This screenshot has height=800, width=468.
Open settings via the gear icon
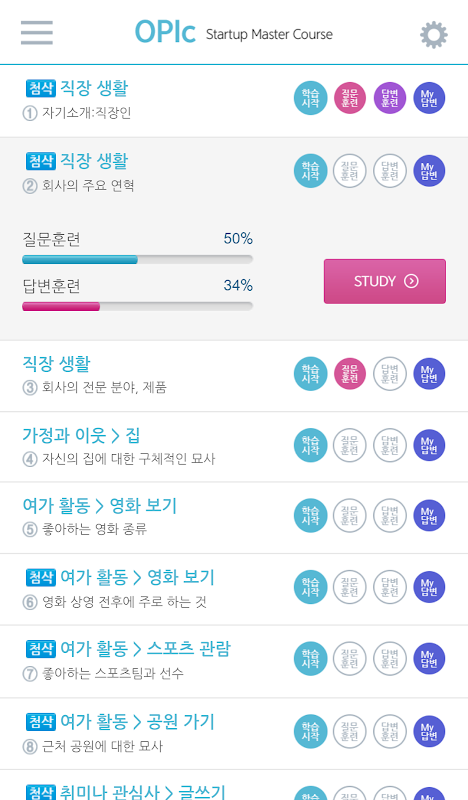[x=434, y=35]
